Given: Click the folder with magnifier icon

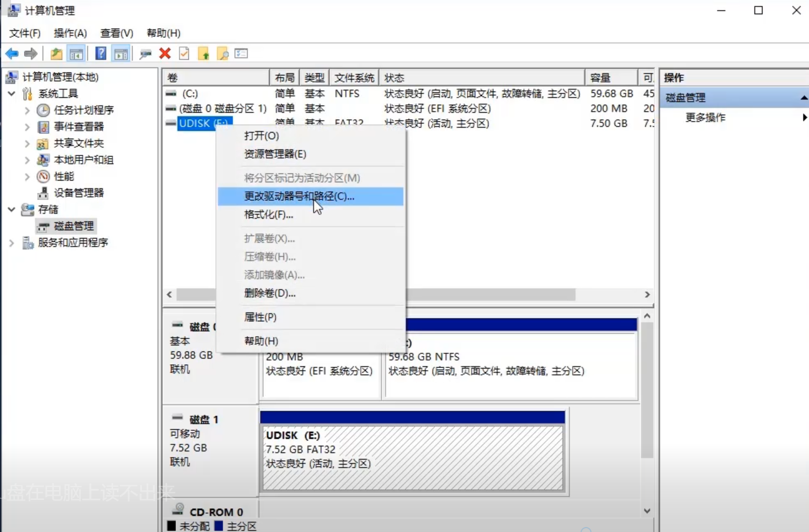Looking at the screenshot, I should click(223, 54).
